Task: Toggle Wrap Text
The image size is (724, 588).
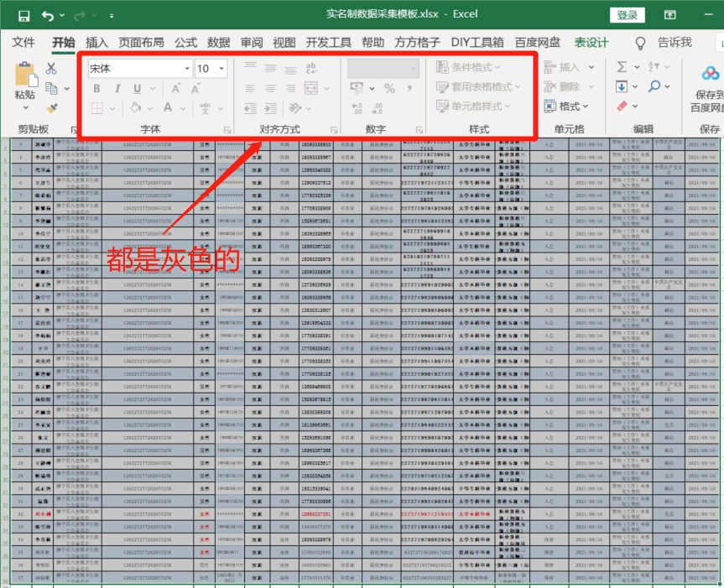Action: coord(311,68)
